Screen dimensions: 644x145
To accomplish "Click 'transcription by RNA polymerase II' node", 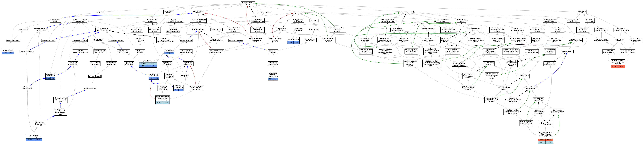I will (557, 112).
